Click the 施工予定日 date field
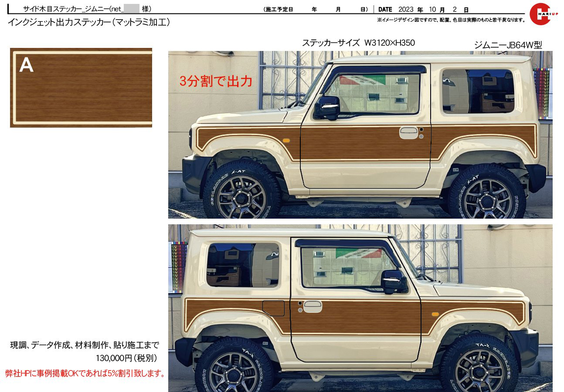The image size is (564, 392). pos(316,9)
